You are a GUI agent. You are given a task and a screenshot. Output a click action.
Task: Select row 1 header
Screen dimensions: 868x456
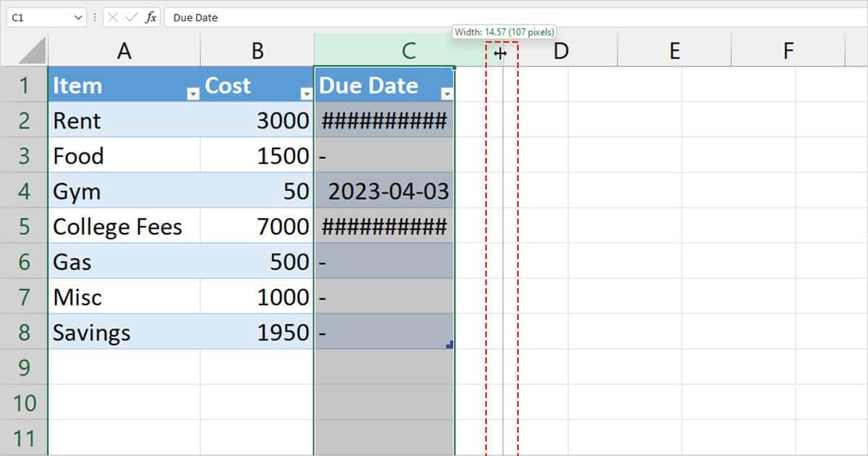(x=24, y=85)
